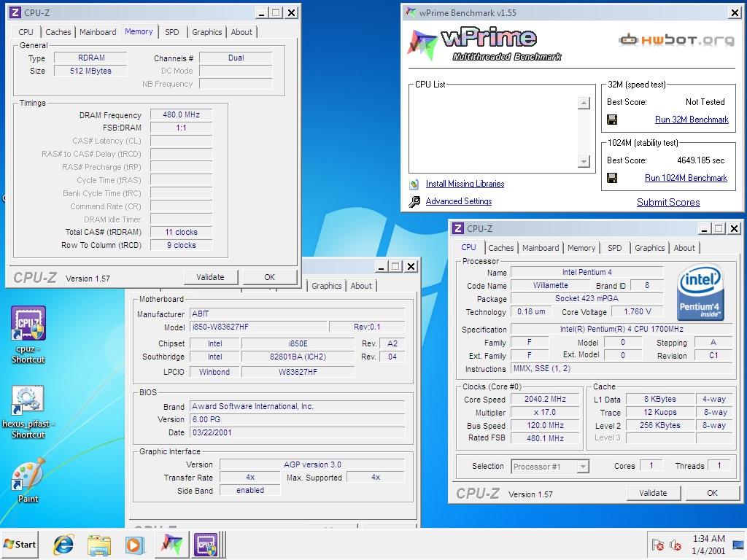747x560 pixels.
Task: Click Validate in the Memory CPU-Z window
Action: [210, 277]
